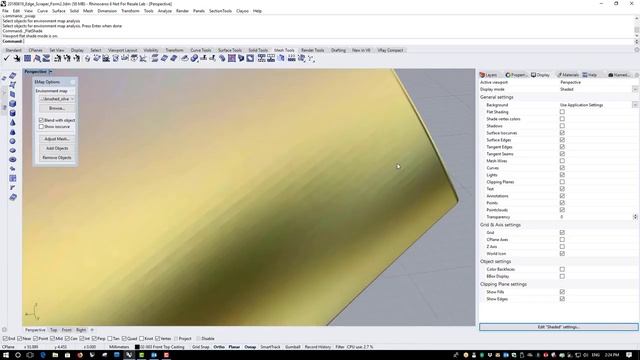Toggle Osnap in status bar

click(x=250, y=347)
